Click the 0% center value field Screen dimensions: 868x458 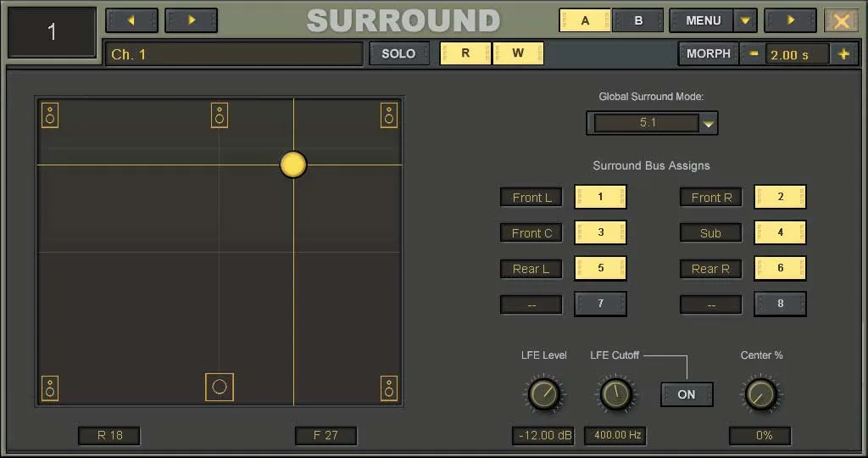760,435
